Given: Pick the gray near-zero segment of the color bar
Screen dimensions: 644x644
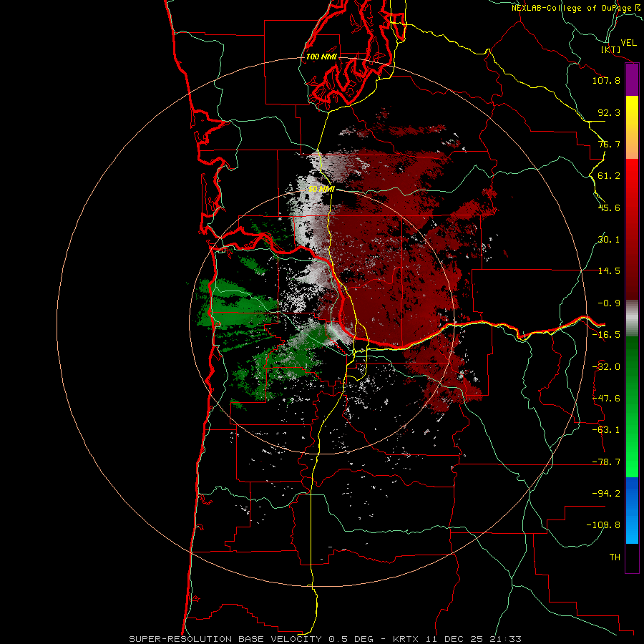Looking at the screenshot, I should (632, 318).
